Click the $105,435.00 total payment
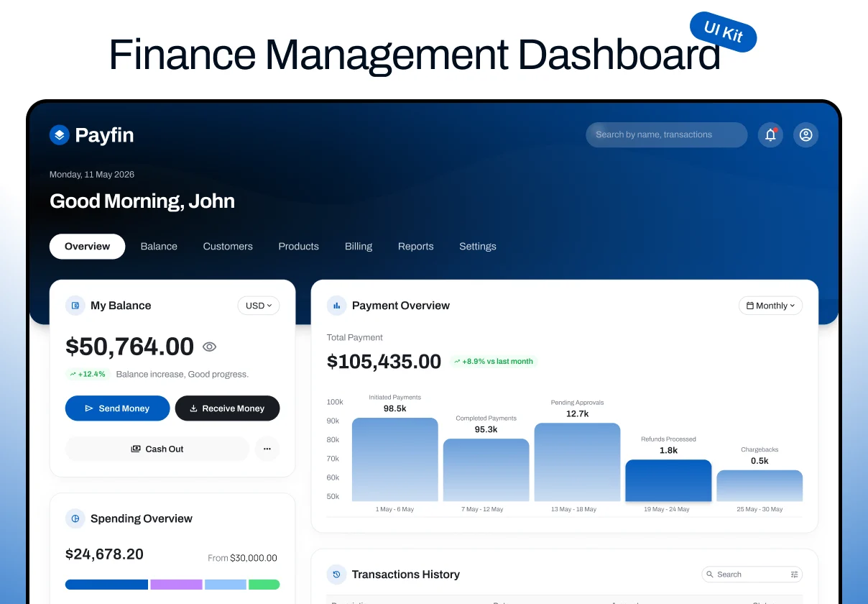 point(384,361)
